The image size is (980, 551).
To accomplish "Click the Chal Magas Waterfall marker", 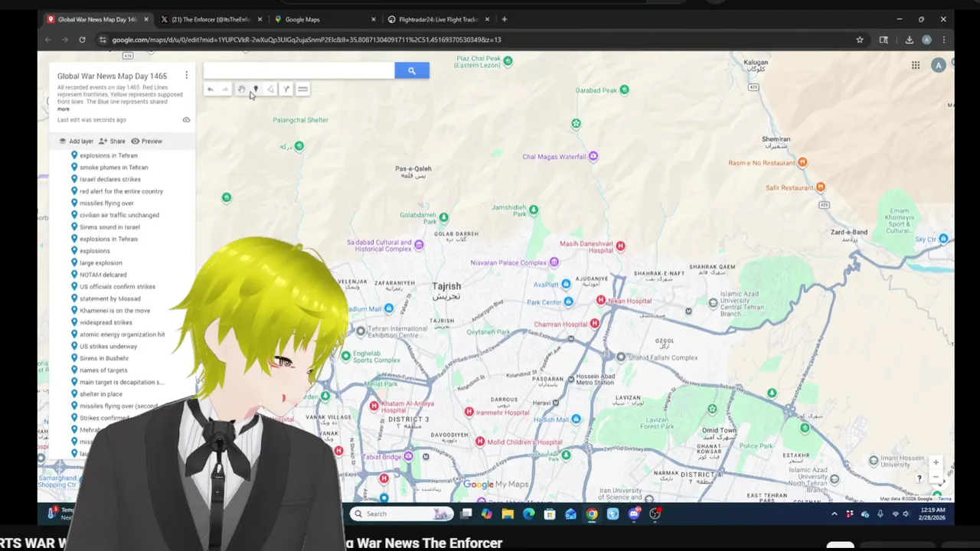I will [593, 157].
